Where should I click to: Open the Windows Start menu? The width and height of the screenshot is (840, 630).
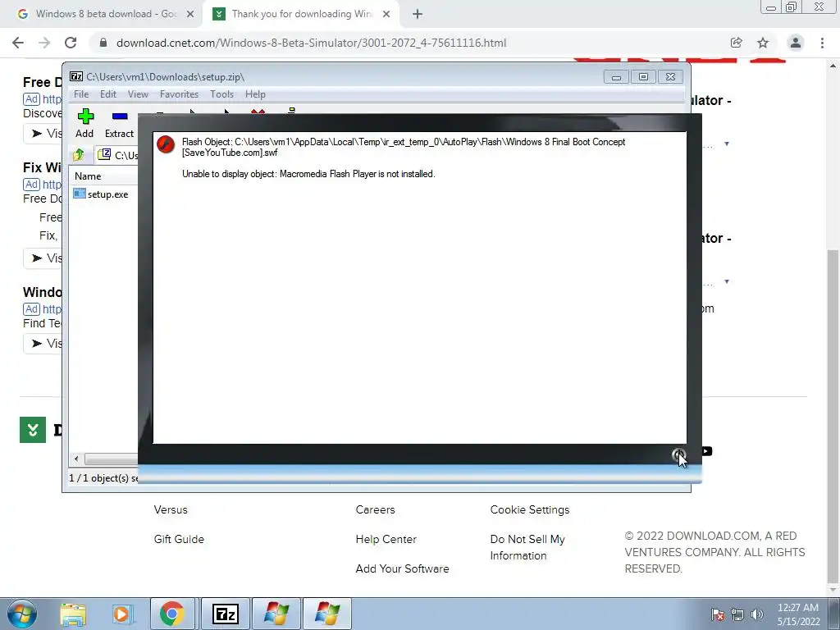tap(21, 614)
